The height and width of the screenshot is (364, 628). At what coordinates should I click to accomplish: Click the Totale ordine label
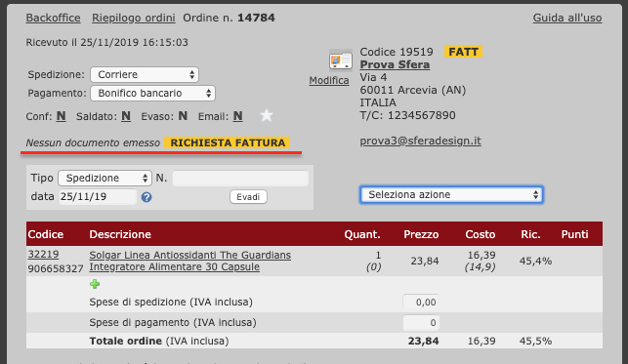125,342
